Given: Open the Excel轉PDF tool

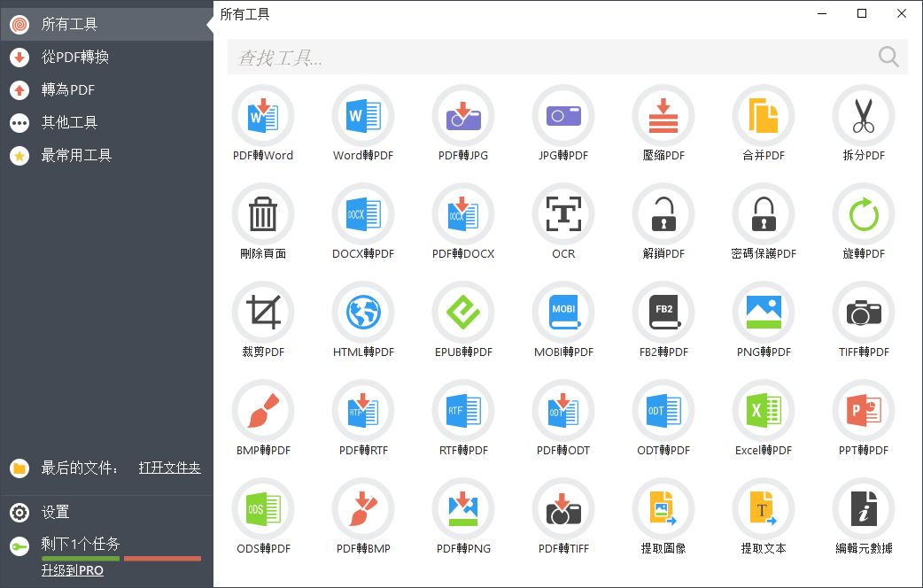Looking at the screenshot, I should [763, 411].
